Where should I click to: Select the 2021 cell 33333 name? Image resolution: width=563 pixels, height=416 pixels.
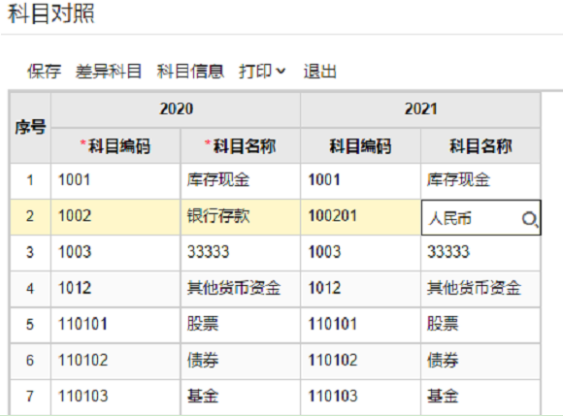[480, 252]
